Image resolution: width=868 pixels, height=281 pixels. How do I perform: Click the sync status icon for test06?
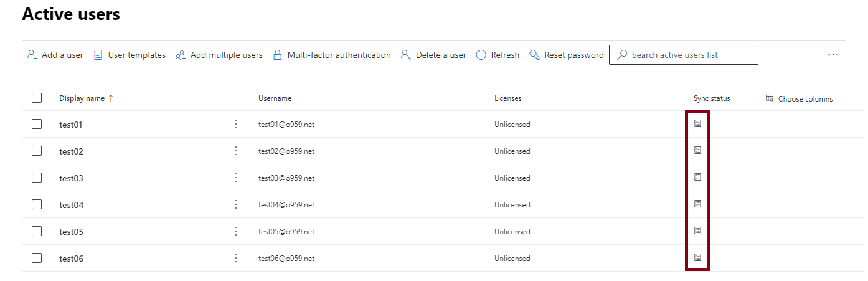[697, 257]
